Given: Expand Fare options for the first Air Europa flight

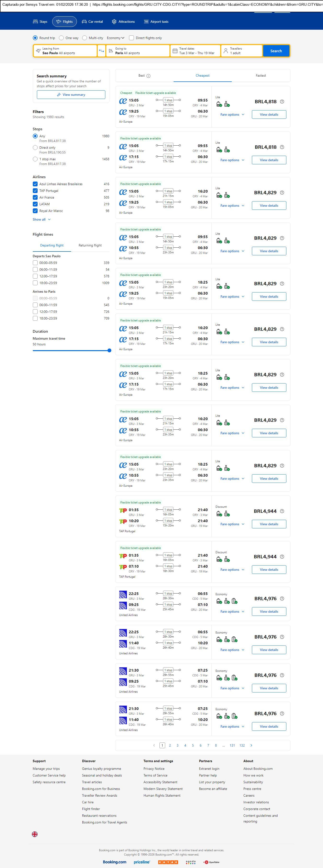Looking at the screenshot, I should [x=232, y=114].
